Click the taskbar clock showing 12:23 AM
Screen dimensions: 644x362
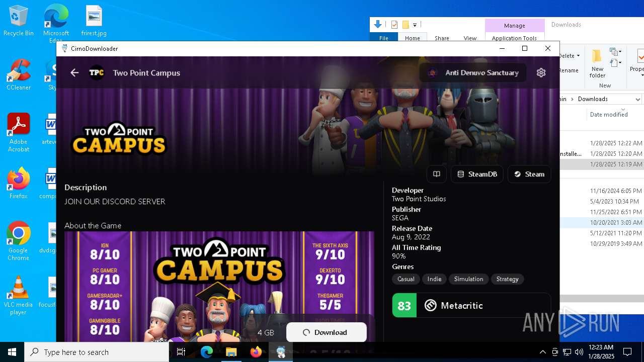tap(601, 352)
